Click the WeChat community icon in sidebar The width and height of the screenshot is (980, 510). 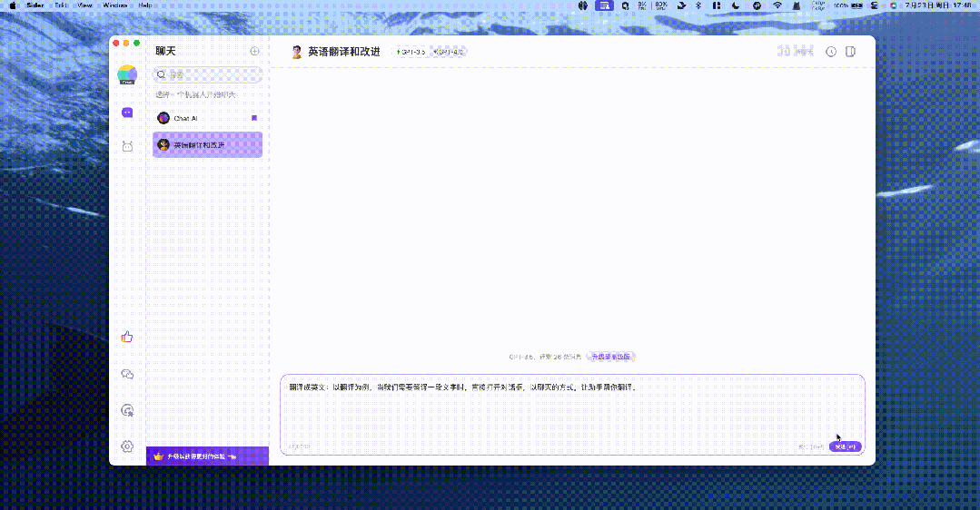pyautogui.click(x=127, y=374)
